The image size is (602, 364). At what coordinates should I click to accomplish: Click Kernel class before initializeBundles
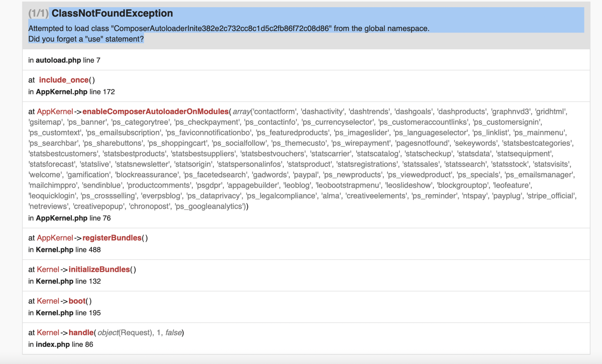[48, 269]
